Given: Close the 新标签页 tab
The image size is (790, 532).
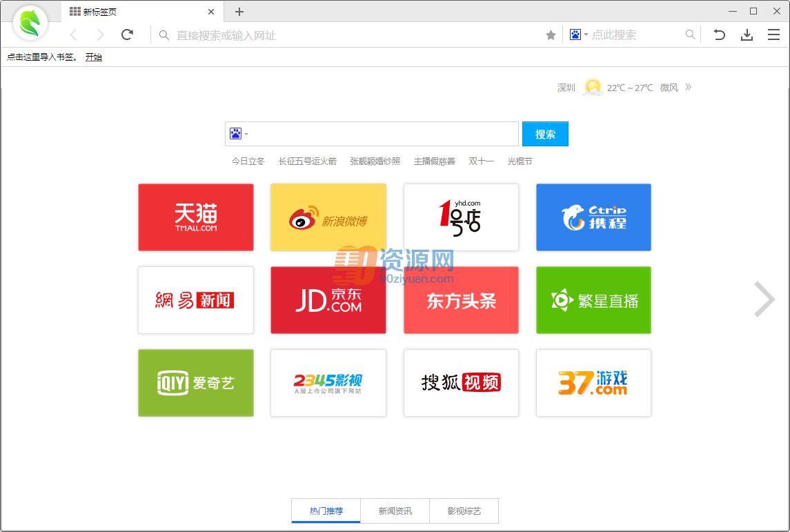Looking at the screenshot, I should click(211, 12).
